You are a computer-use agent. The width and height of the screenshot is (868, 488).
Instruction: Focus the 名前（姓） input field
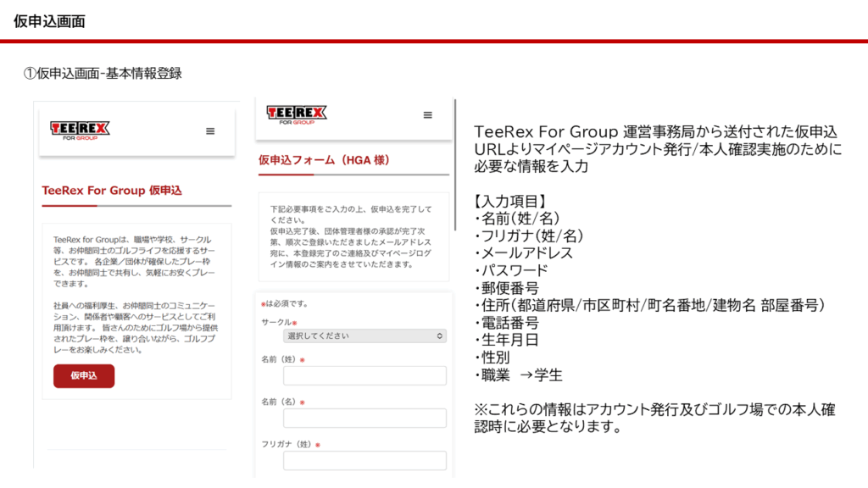[364, 375]
